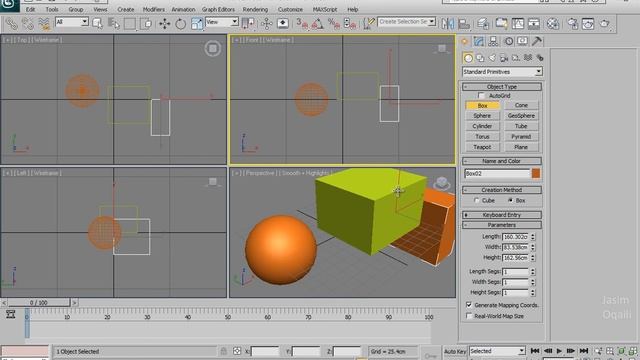Toggle the Auto Key button

[455, 351]
